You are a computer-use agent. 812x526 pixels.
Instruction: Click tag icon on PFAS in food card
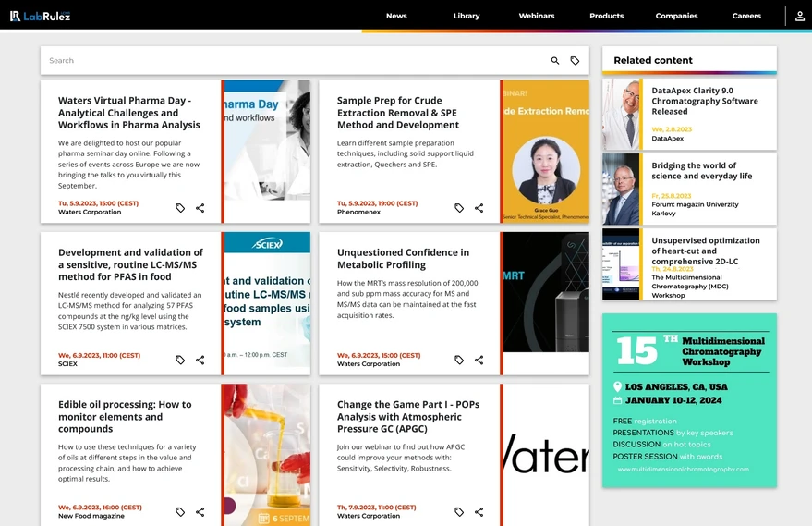point(180,360)
